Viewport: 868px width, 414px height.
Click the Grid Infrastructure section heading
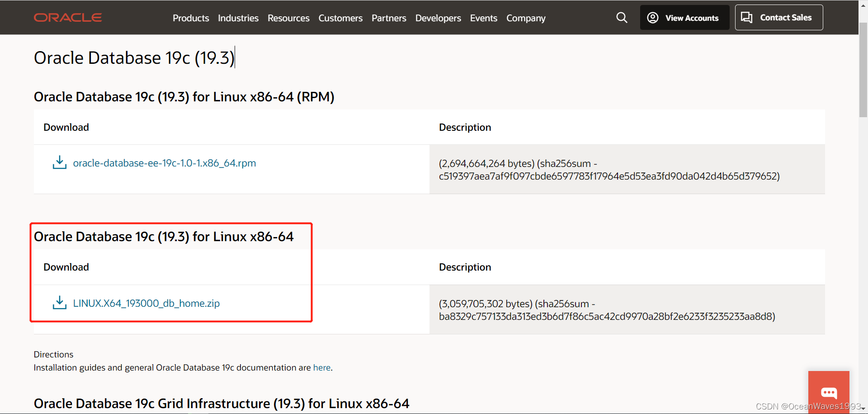(x=222, y=403)
